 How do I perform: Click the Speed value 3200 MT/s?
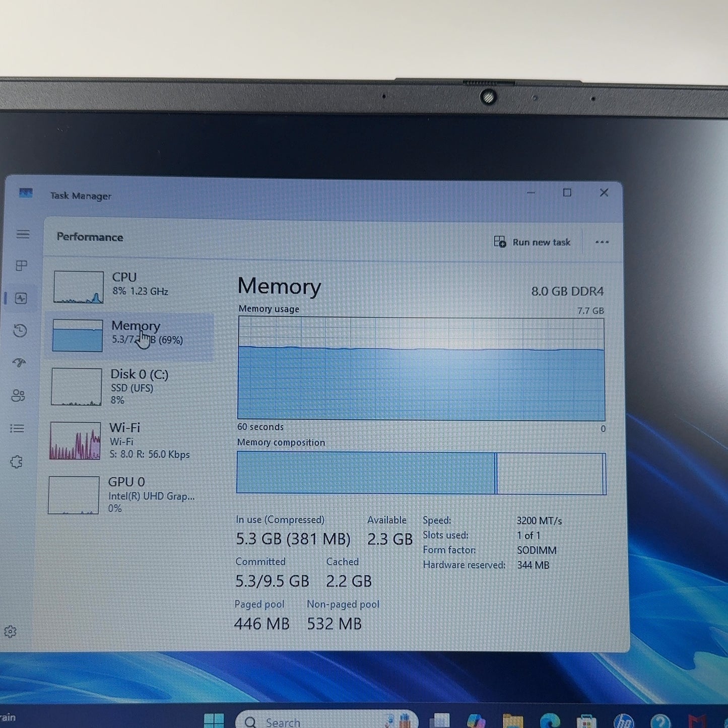click(539, 521)
